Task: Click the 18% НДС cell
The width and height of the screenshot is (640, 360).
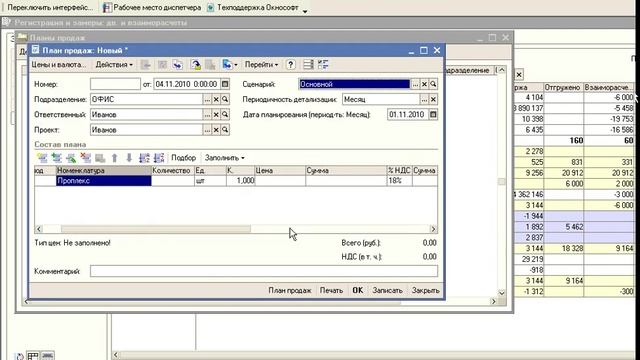Action: pos(399,181)
